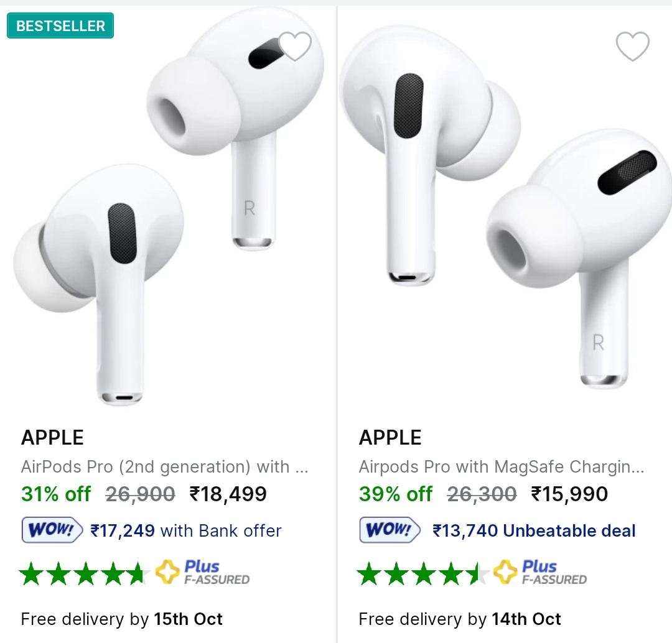This screenshot has height=643, width=672.
Task: Click the strikethrough price ₹26,300
Action: point(482,494)
